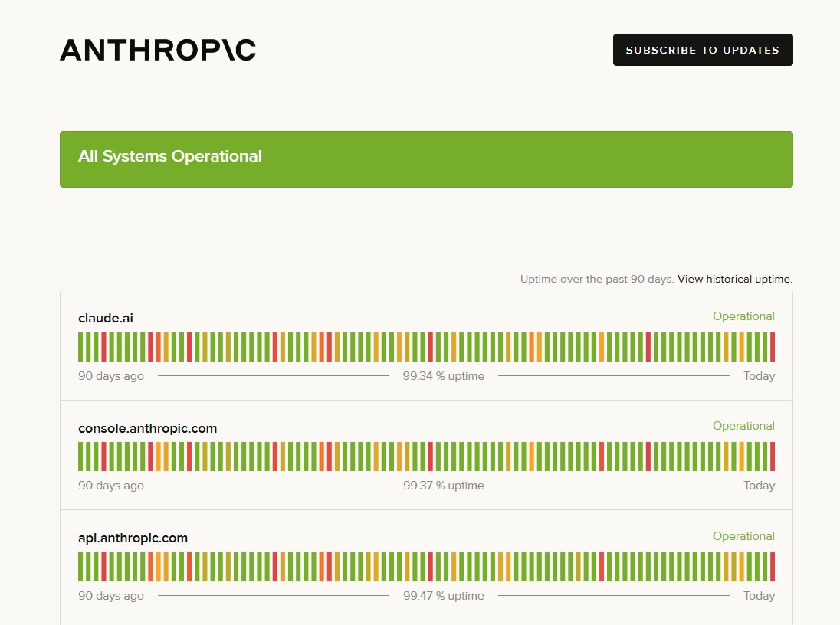Click the All Systems Operational banner
The height and width of the screenshot is (625, 840).
tap(426, 159)
